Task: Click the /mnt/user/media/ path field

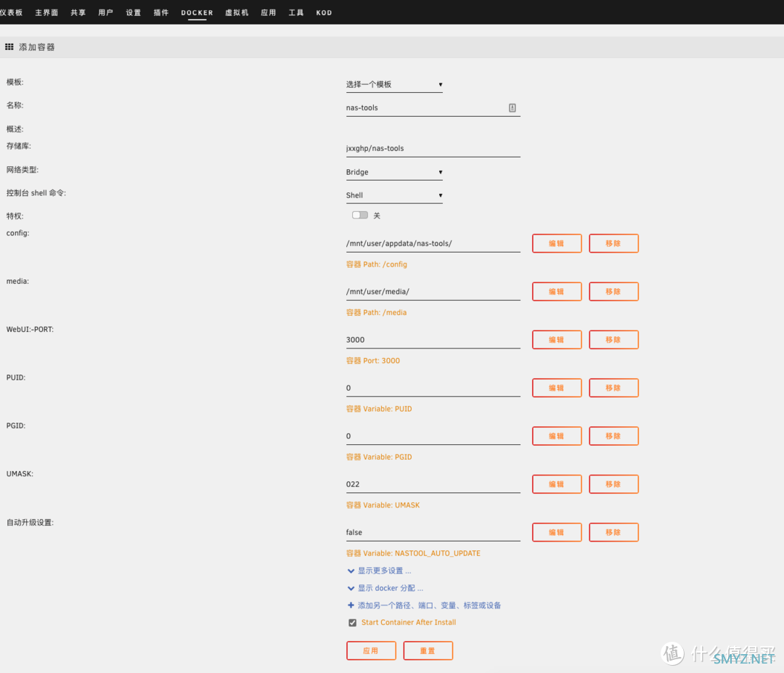Action: 433,292
